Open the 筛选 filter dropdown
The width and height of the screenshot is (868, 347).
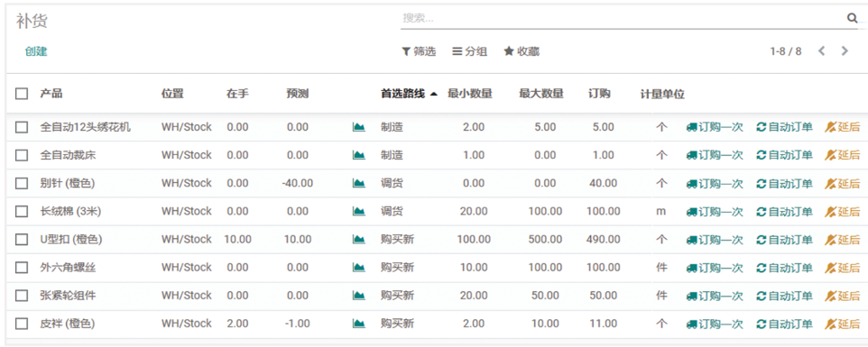(x=419, y=51)
